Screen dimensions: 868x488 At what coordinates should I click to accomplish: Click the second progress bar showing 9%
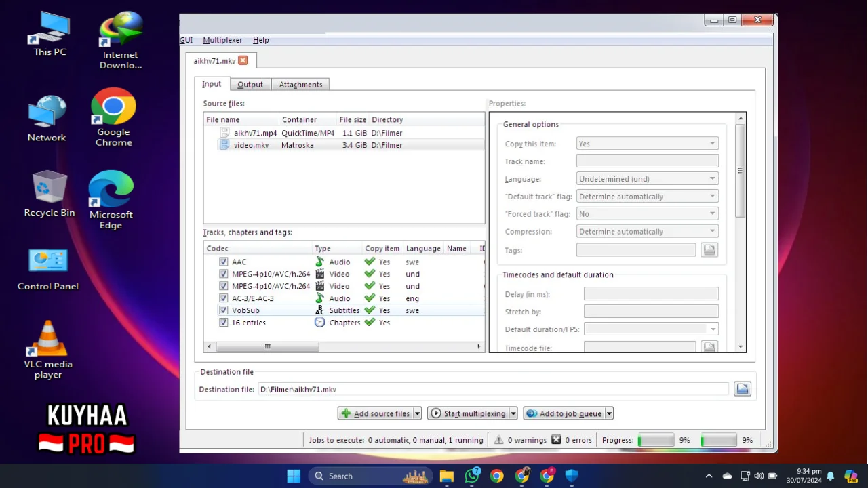(718, 440)
